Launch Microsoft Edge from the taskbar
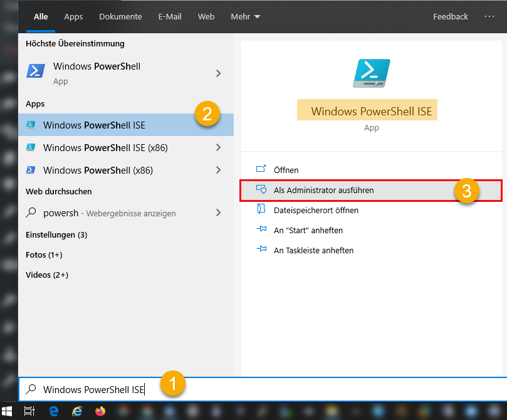Image resolution: width=507 pixels, height=420 pixels. 54,411
